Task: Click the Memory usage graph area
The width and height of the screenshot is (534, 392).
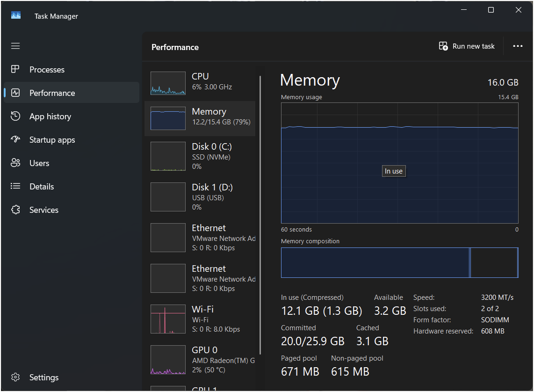Action: [x=399, y=163]
